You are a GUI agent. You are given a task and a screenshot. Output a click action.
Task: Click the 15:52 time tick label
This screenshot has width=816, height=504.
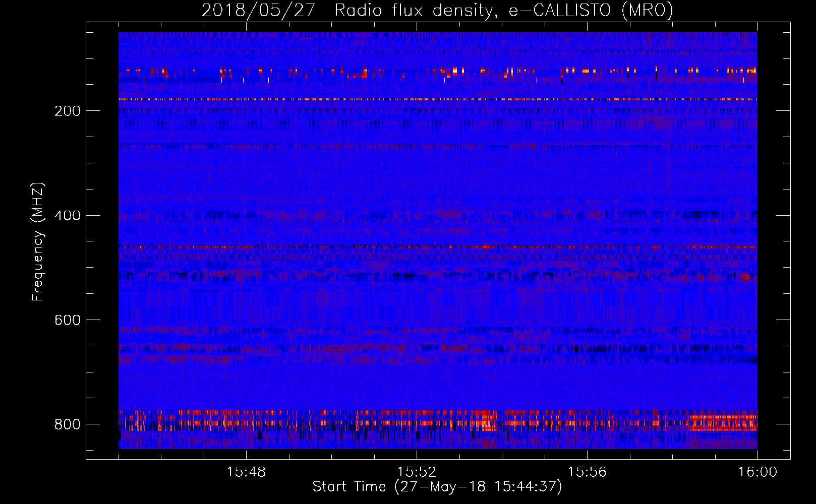[417, 472]
